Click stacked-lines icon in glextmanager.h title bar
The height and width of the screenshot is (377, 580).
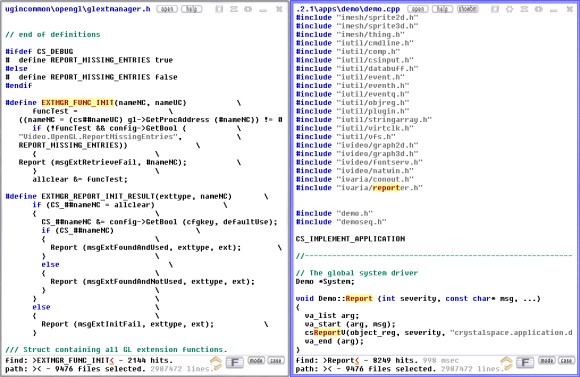(234, 9)
